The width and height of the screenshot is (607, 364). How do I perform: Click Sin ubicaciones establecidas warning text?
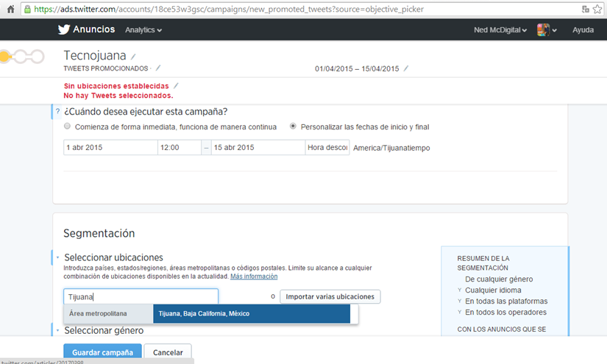coord(116,86)
